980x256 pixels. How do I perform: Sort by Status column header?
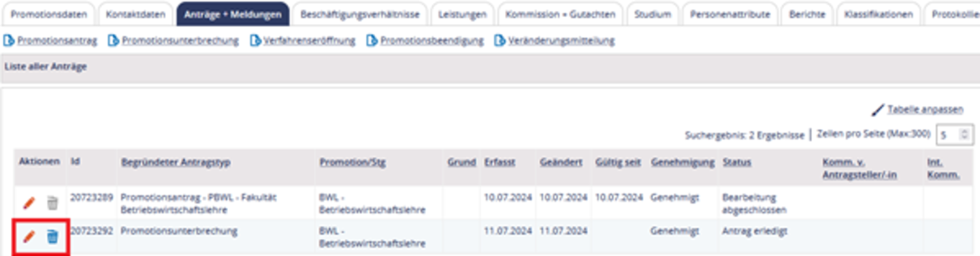pyautogui.click(x=737, y=163)
